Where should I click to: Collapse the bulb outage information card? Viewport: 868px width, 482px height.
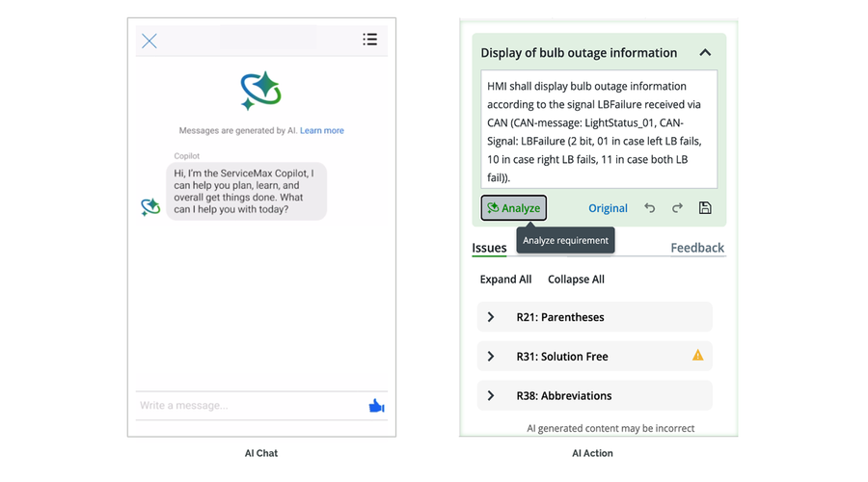pos(705,53)
